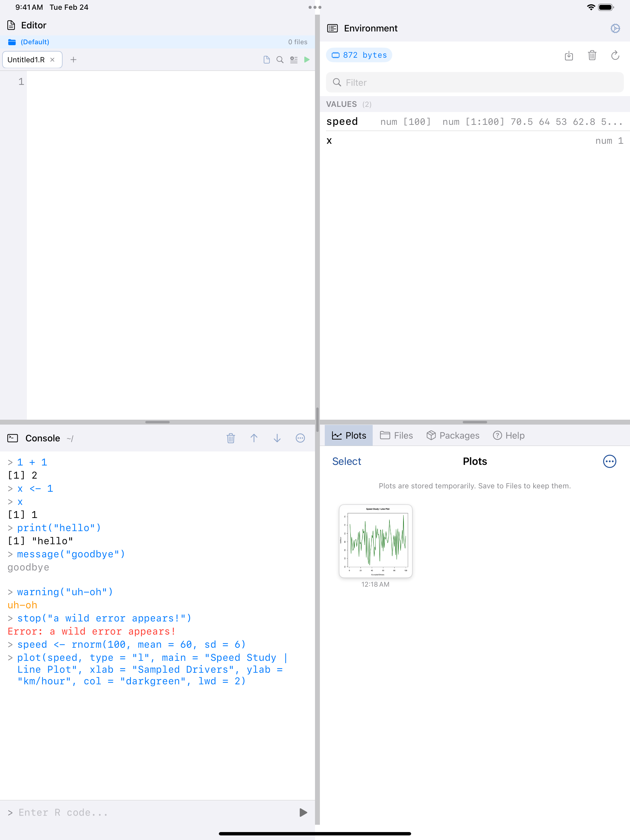This screenshot has width=630, height=840.
Task: Open search in the editor
Action: (280, 60)
